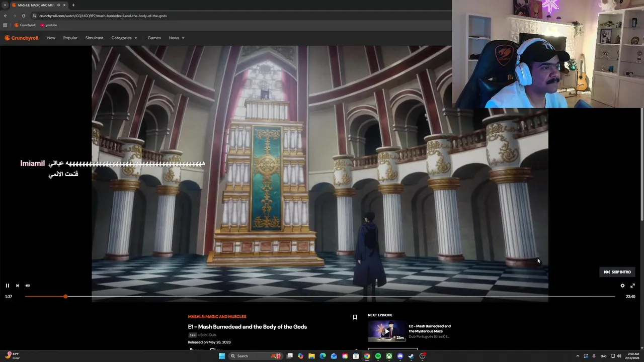Open the Simulcast menu item

pyautogui.click(x=95, y=38)
